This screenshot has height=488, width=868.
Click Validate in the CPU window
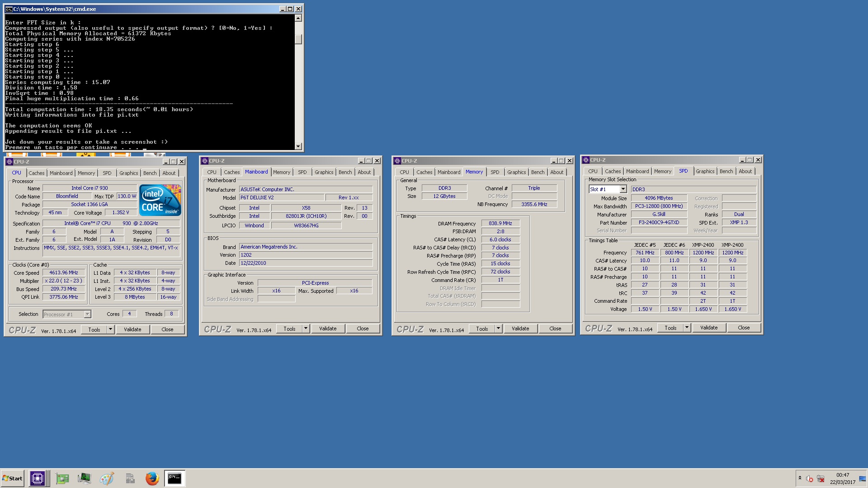(132, 329)
